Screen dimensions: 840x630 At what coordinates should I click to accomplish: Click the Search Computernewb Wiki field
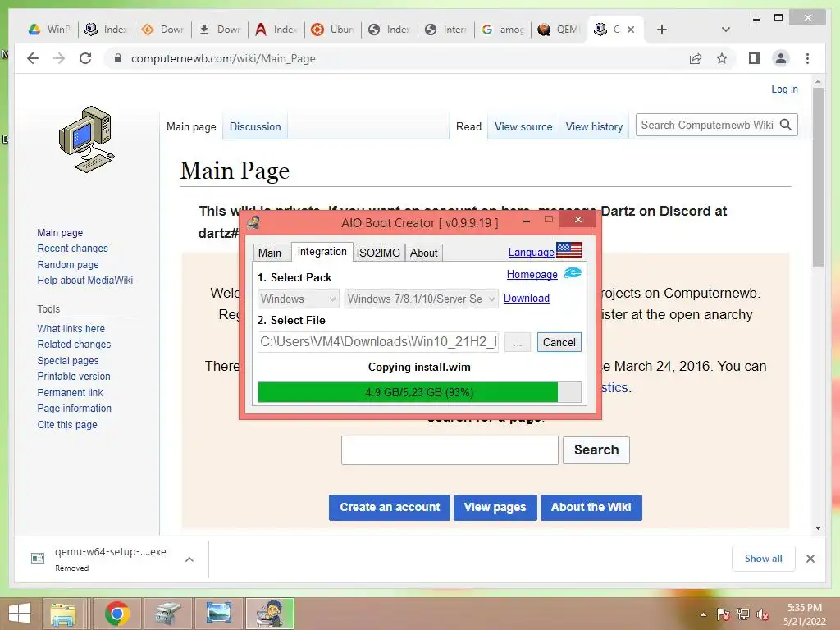pos(707,125)
